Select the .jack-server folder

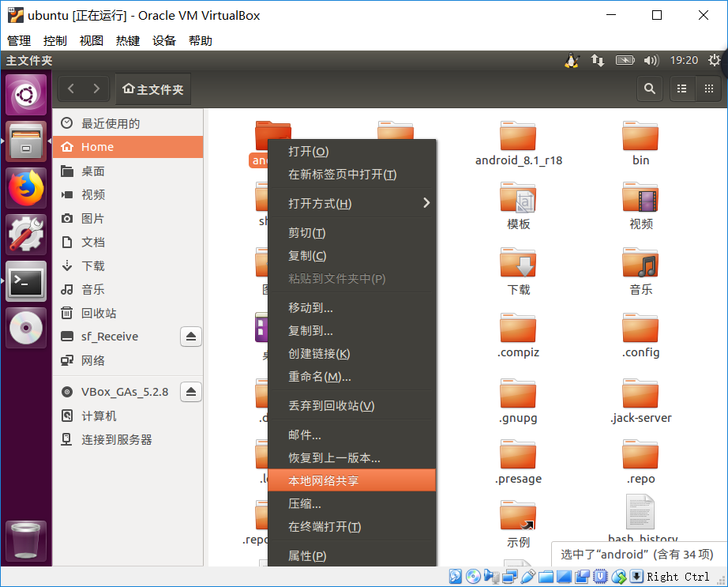640,401
